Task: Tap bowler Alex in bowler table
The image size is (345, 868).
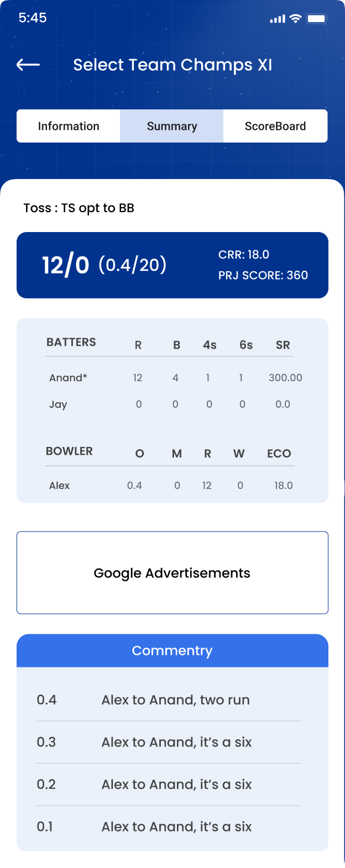Action: (x=60, y=486)
